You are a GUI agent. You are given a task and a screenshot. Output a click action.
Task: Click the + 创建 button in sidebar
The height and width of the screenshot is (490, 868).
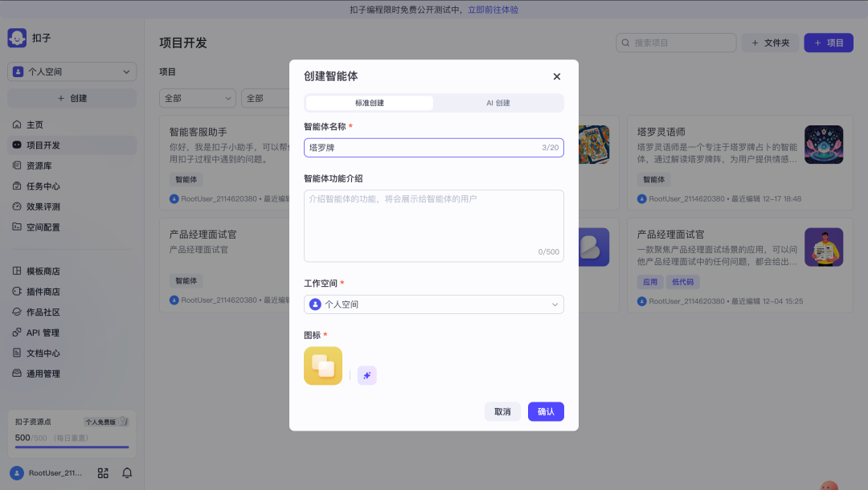tap(72, 99)
